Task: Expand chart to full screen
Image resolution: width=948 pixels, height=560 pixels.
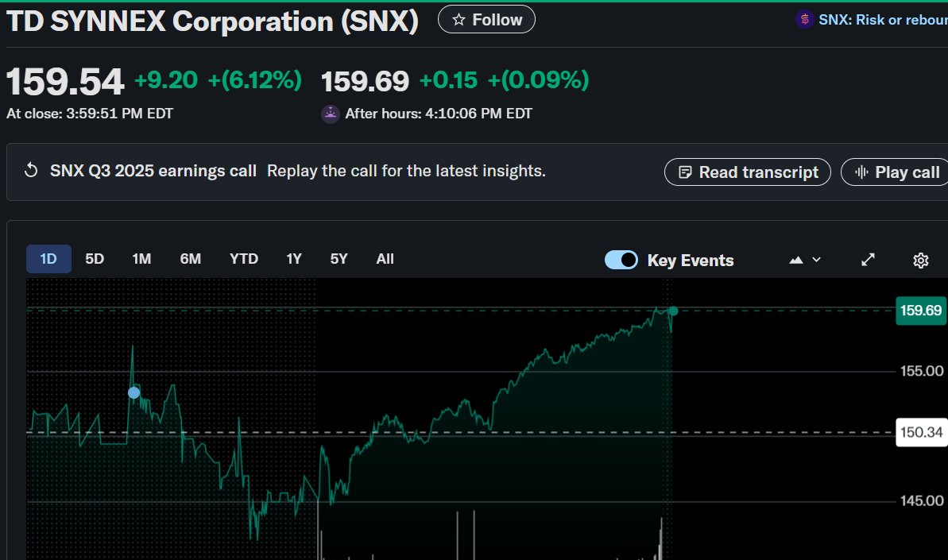Action: coord(869,260)
